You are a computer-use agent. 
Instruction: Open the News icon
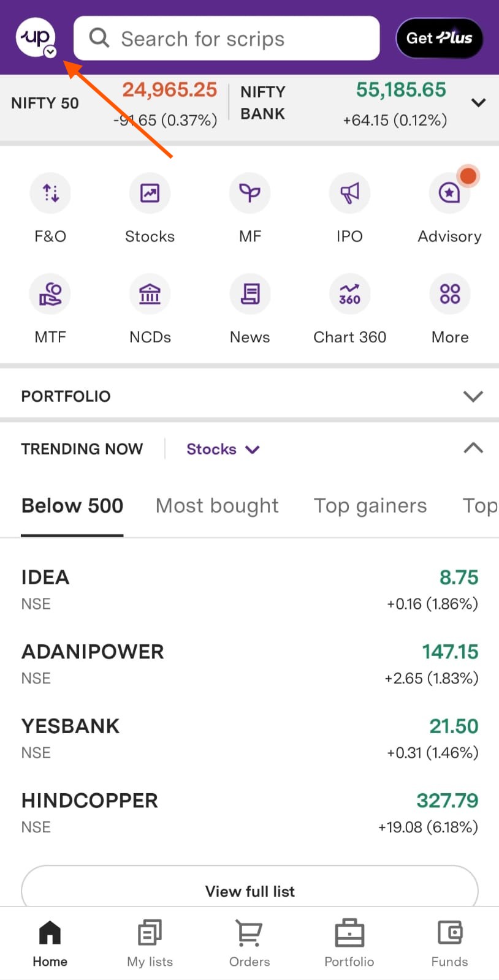tap(250, 295)
